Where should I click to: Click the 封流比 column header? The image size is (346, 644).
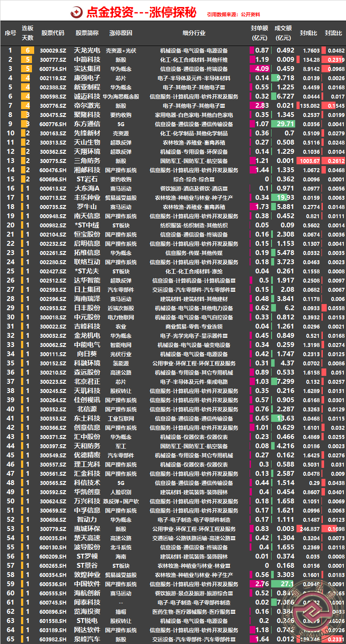[333, 33]
